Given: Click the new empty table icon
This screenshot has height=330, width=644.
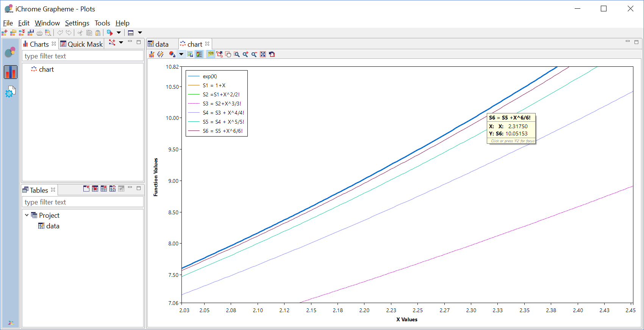Looking at the screenshot, I should coord(86,189).
